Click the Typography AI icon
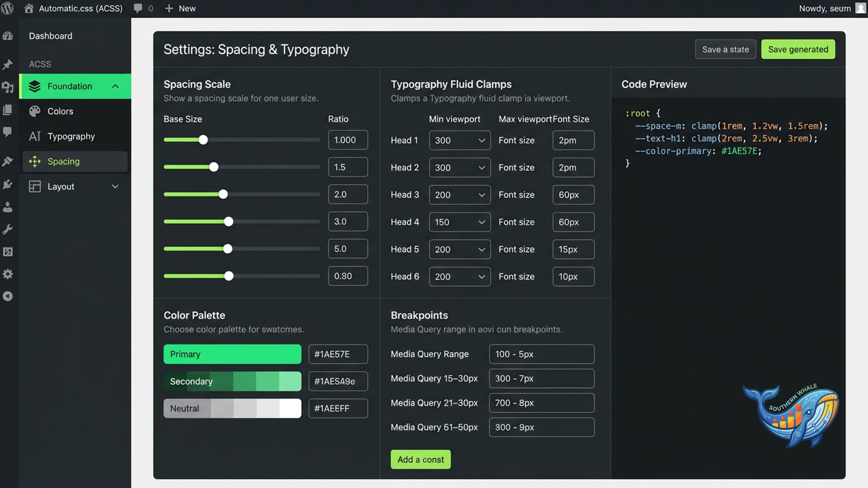This screenshot has height=488, width=868. click(35, 136)
